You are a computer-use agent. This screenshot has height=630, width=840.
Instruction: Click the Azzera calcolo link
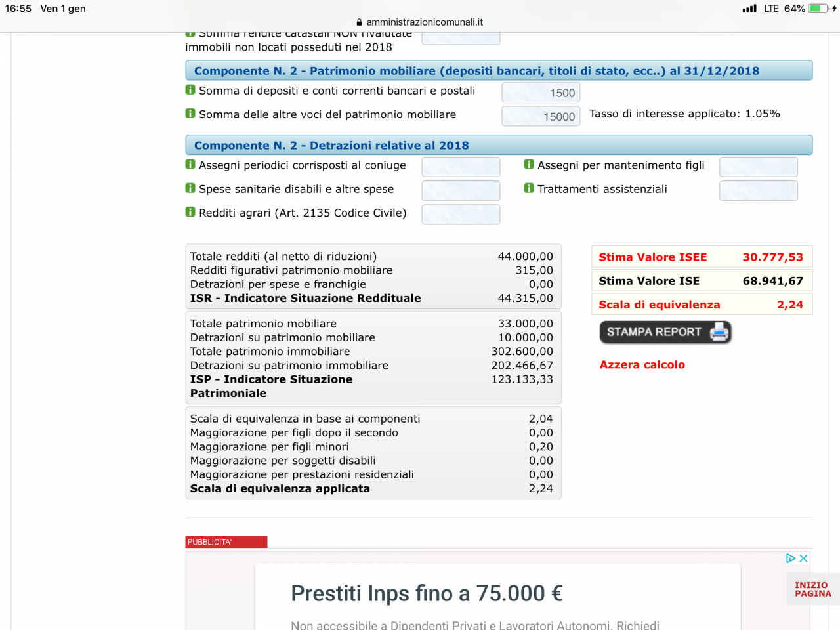click(642, 365)
